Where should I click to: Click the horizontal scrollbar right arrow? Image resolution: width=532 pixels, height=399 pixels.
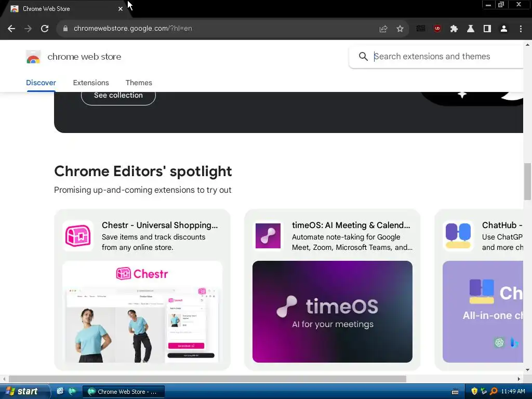point(519,379)
